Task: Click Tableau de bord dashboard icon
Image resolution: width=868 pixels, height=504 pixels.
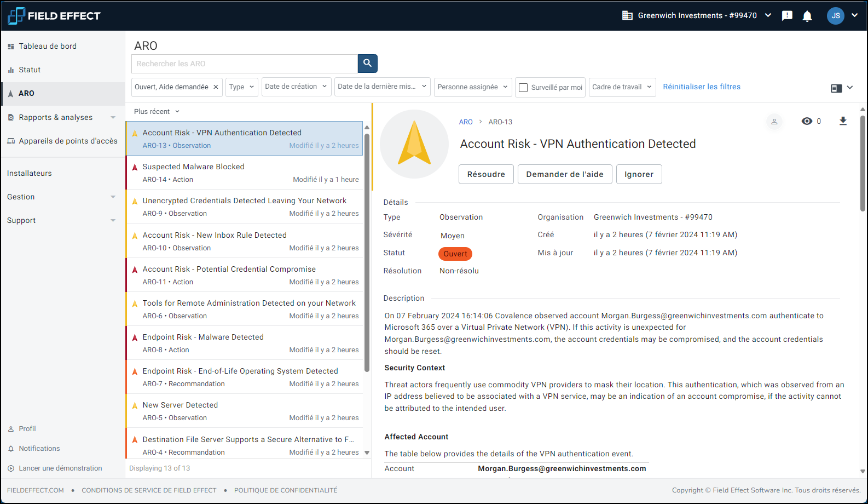Action: [10, 47]
